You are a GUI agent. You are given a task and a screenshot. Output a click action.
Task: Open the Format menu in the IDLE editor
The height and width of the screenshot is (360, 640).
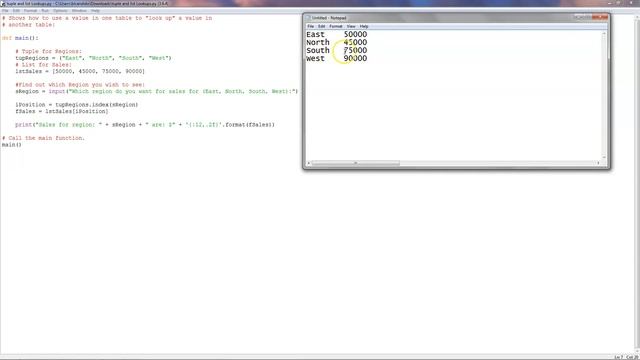pos(30,11)
